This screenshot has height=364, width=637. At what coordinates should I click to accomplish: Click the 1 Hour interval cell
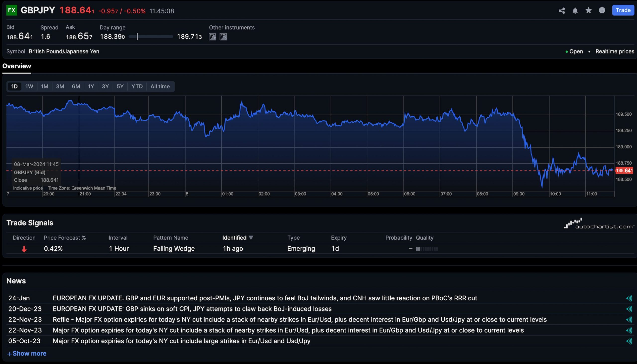pyautogui.click(x=119, y=249)
